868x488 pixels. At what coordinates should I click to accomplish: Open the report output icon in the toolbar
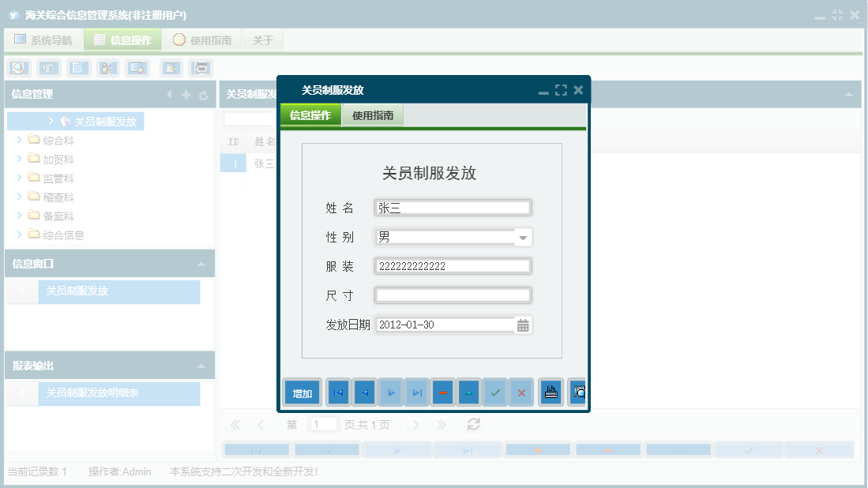201,68
